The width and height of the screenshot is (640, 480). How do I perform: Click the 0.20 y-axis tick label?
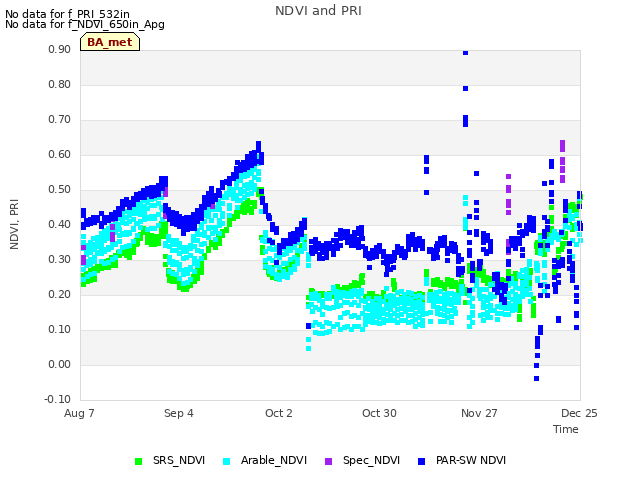click(x=60, y=295)
